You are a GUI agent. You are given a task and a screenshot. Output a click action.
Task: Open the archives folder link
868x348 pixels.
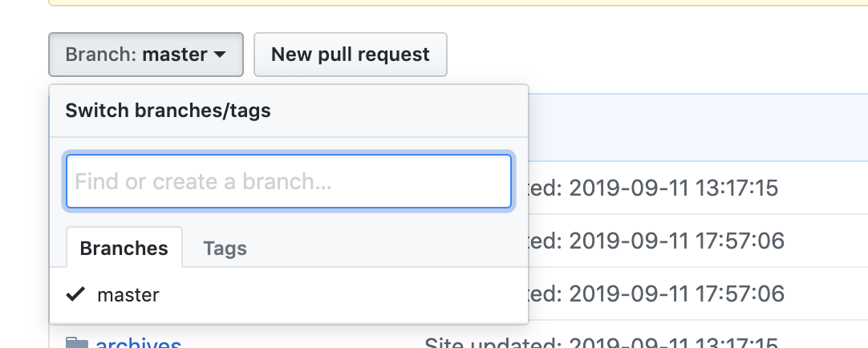coord(139,343)
